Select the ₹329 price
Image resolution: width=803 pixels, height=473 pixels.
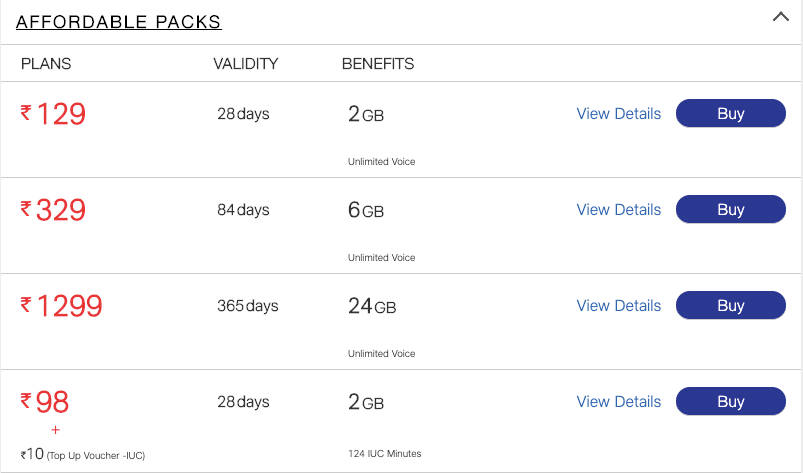click(53, 210)
